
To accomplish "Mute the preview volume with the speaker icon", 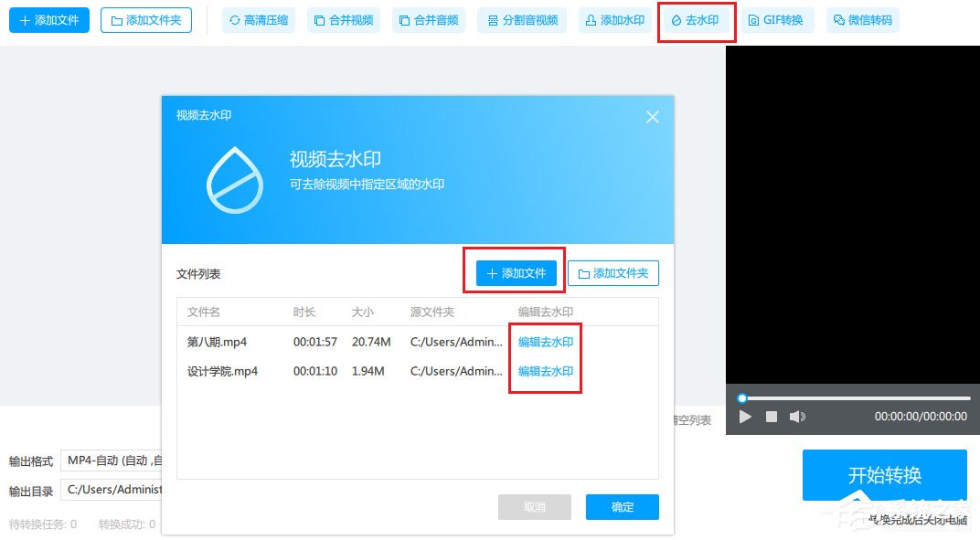I will click(x=797, y=416).
